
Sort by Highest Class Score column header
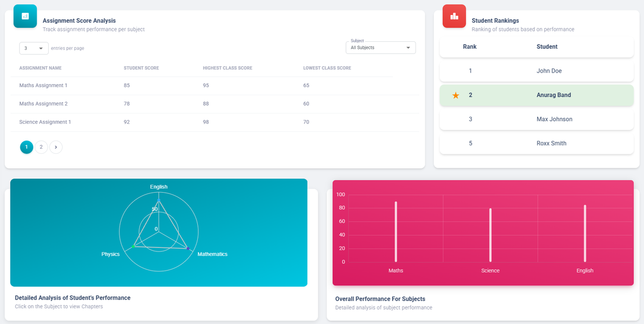pos(227,68)
